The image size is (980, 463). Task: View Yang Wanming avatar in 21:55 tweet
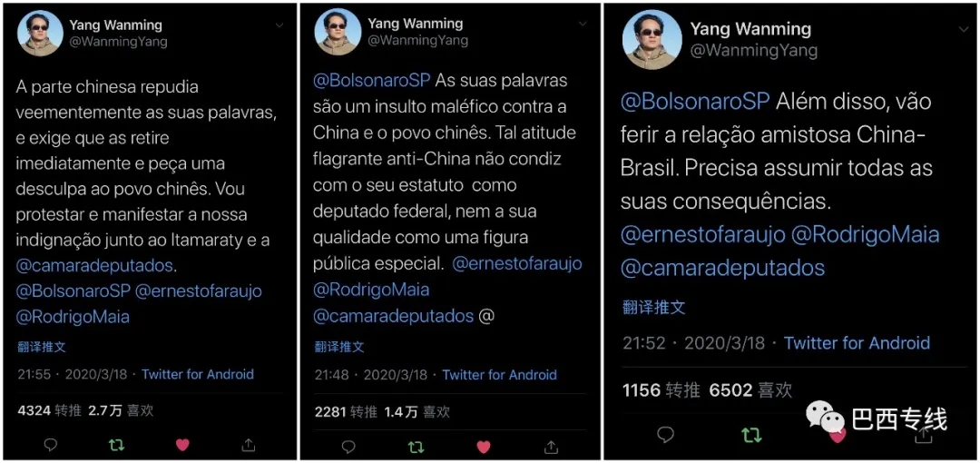tap(39, 34)
